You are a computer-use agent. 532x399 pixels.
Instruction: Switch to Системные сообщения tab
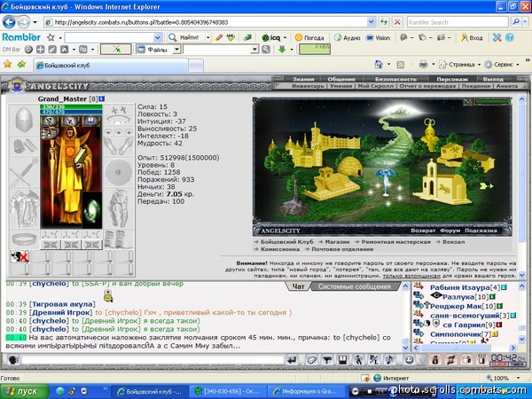click(x=354, y=286)
